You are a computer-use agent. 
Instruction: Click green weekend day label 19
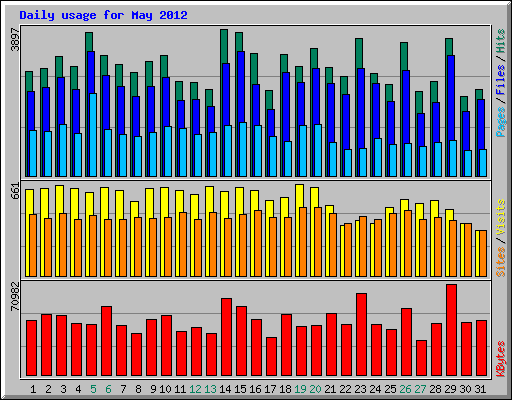tap(300, 389)
